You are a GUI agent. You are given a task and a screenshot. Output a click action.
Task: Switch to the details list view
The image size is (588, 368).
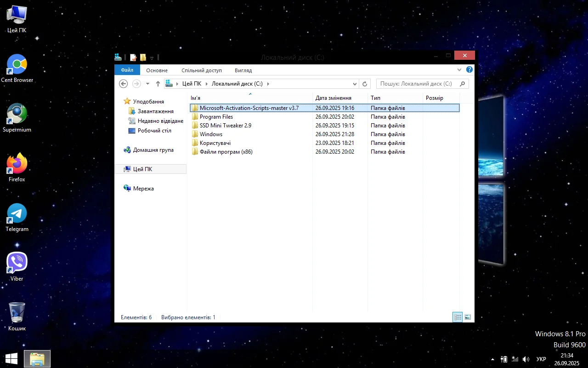457,317
